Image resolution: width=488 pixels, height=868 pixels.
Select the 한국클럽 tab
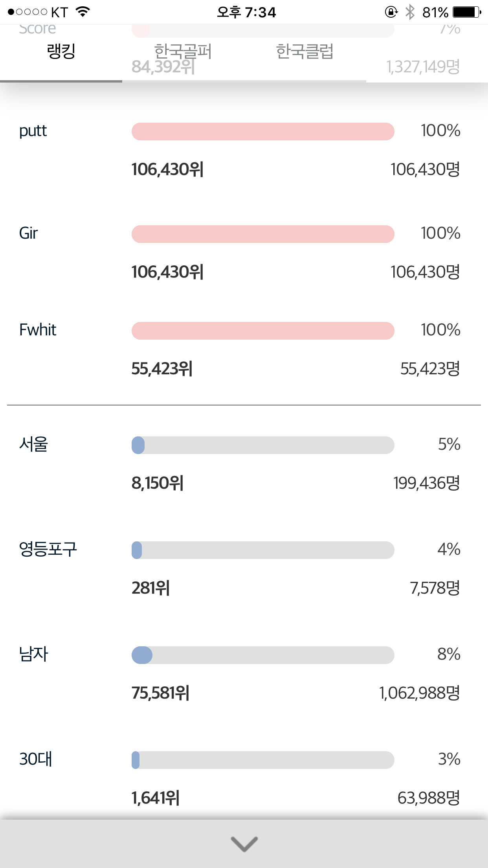point(305,52)
